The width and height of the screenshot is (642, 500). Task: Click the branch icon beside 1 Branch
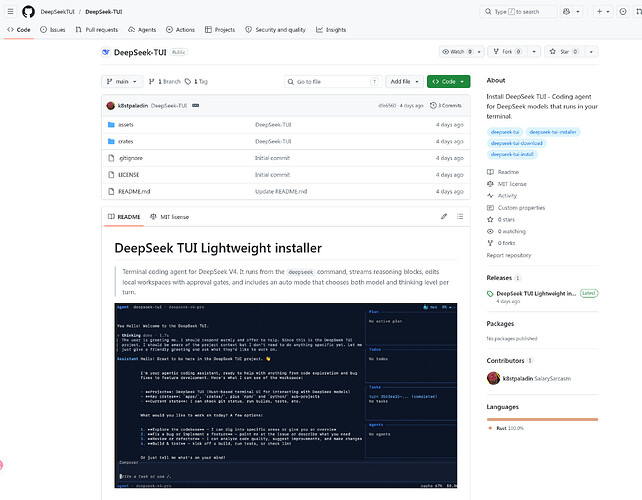[x=151, y=81]
